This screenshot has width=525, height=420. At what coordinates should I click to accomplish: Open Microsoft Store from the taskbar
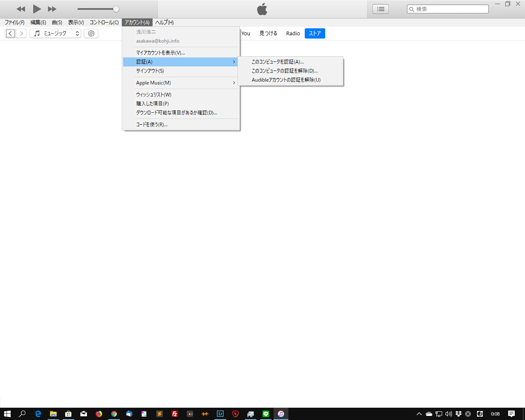click(x=68, y=414)
